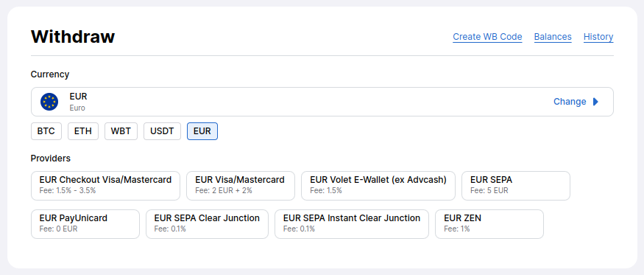Click the Change arrow triangle icon

(595, 102)
